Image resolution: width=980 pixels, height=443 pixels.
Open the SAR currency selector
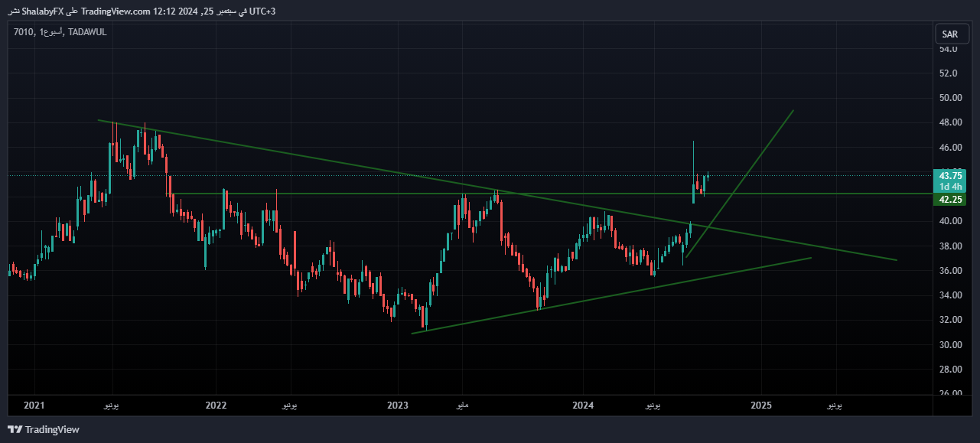click(x=950, y=34)
